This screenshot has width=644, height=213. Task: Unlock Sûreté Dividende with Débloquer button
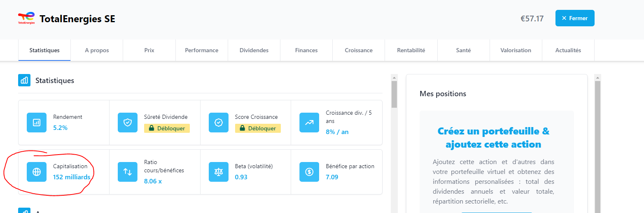[x=167, y=128]
